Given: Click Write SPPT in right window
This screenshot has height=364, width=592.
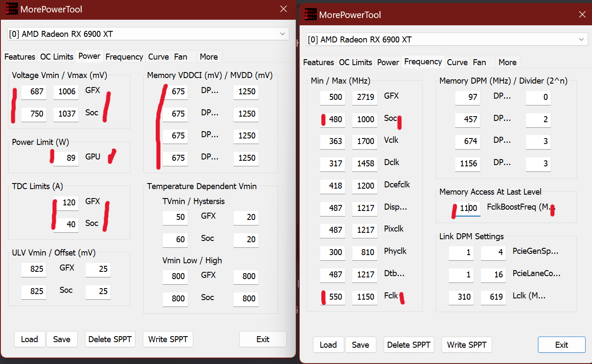Looking at the screenshot, I should coord(467,345).
